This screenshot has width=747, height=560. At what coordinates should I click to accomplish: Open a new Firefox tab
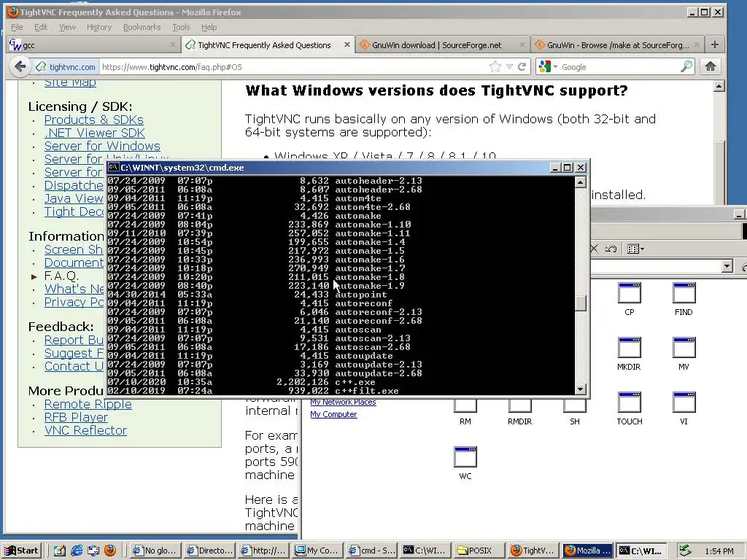point(715,44)
